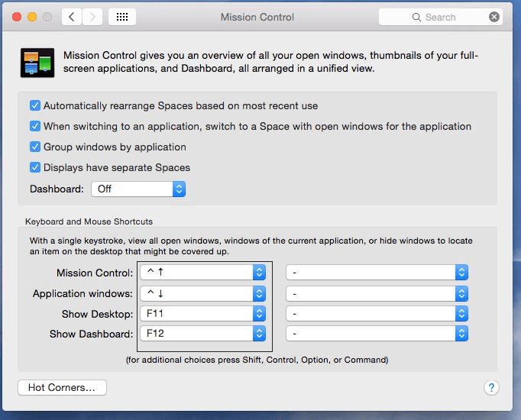Screen dimensions: 521x420
Task: Click the Mission Control pane icon
Action: click(x=37, y=63)
